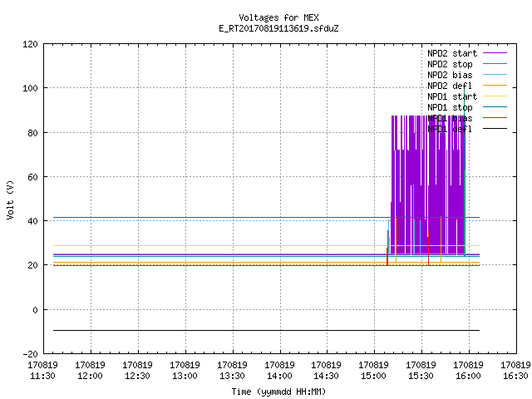Click the purple NPD2 start voltage block

click(x=428, y=185)
